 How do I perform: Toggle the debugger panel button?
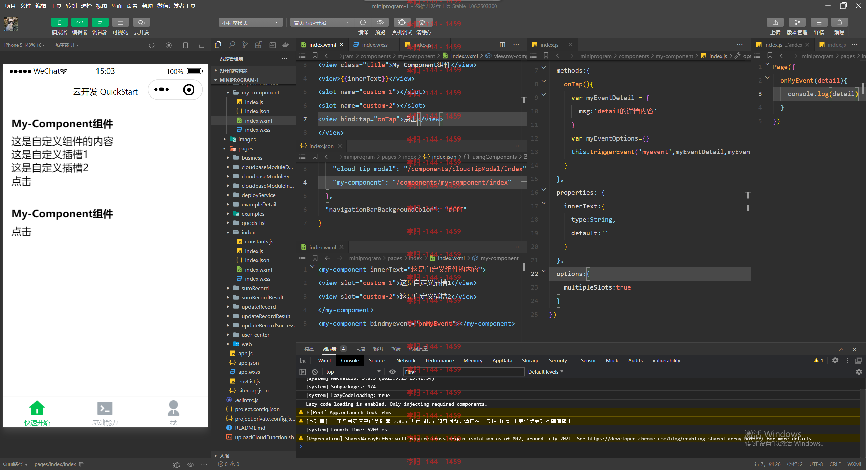100,22
